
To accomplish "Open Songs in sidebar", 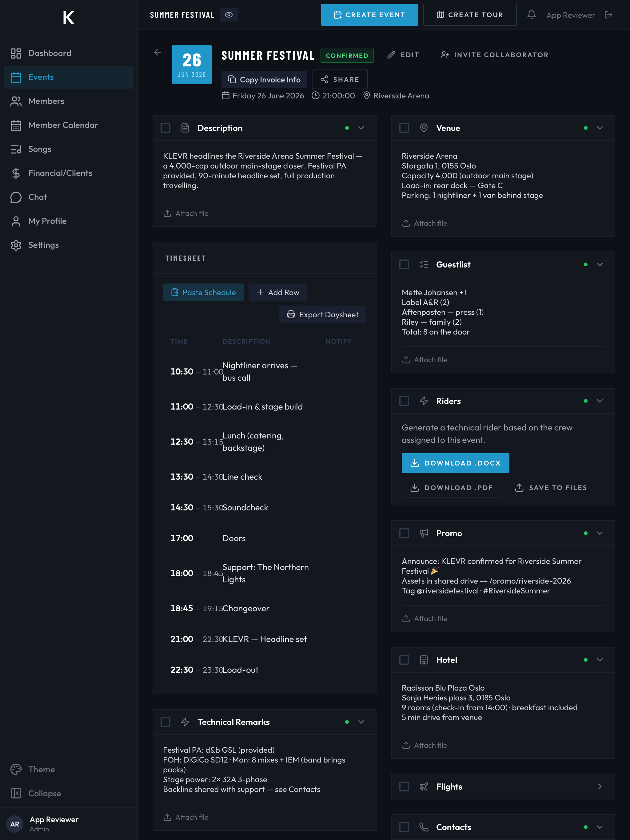I will [x=69, y=149].
